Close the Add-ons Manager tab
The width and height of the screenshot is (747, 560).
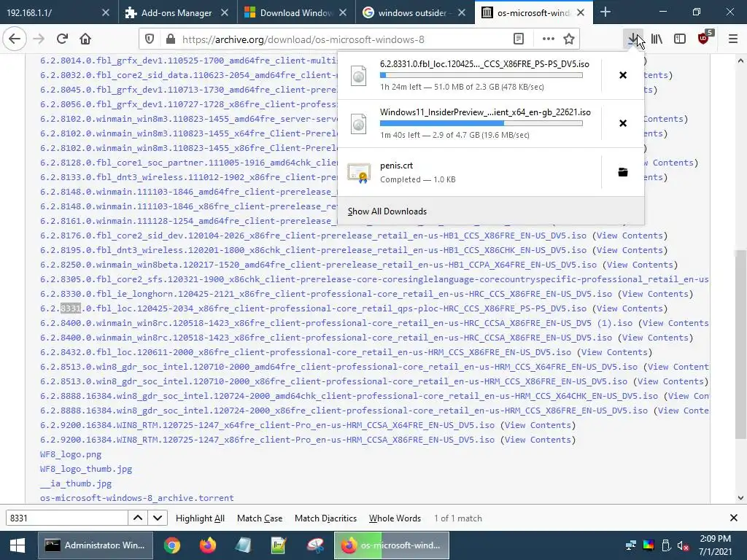pos(225,13)
